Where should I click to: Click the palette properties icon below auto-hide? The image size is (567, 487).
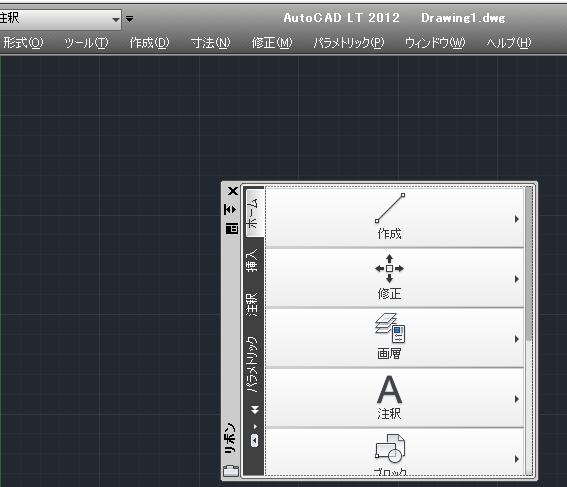(232, 228)
